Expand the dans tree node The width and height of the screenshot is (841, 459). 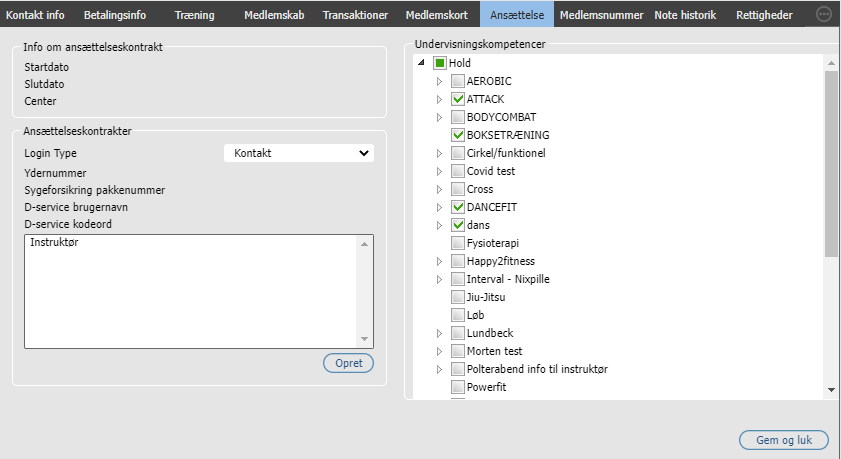click(x=439, y=225)
